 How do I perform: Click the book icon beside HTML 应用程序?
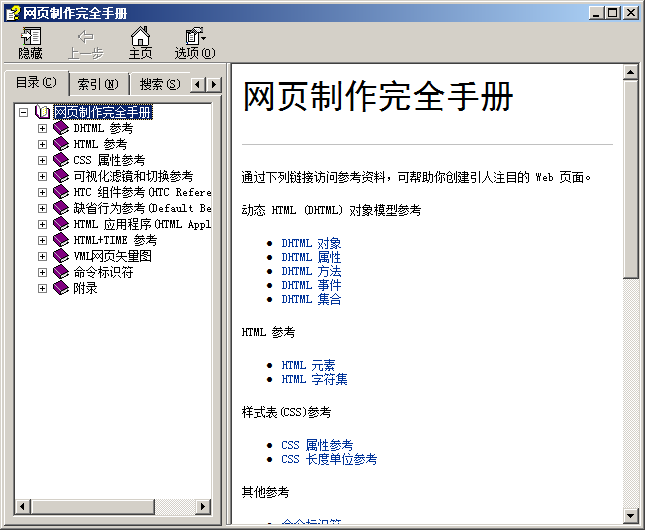(61, 224)
